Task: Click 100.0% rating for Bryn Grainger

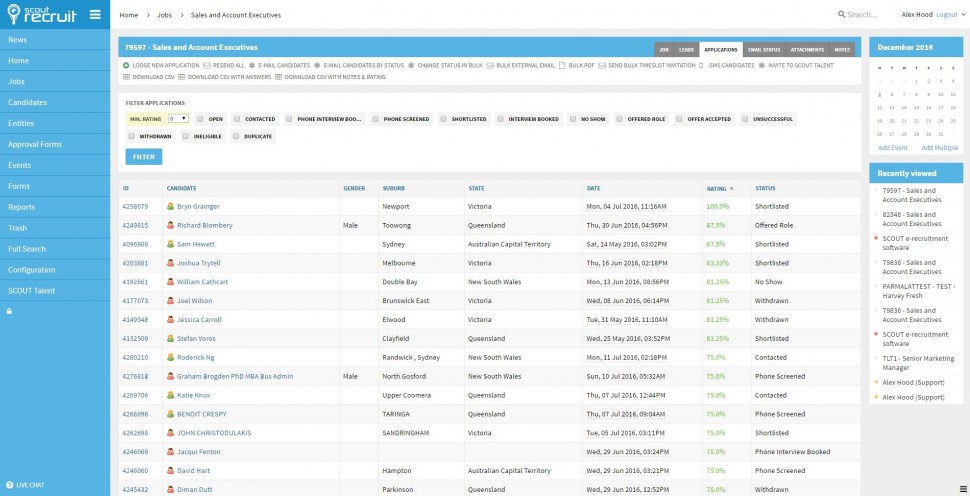Action: (x=718, y=207)
